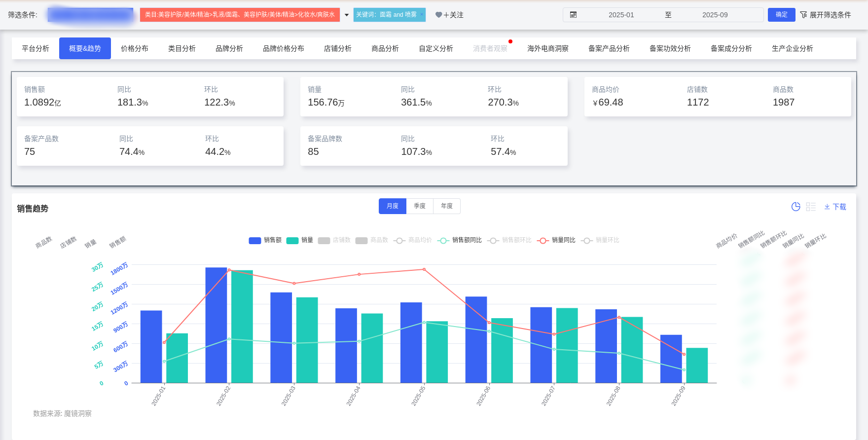Click the 下载 download icon
Image resolution: width=868 pixels, height=440 pixels.
(x=827, y=207)
